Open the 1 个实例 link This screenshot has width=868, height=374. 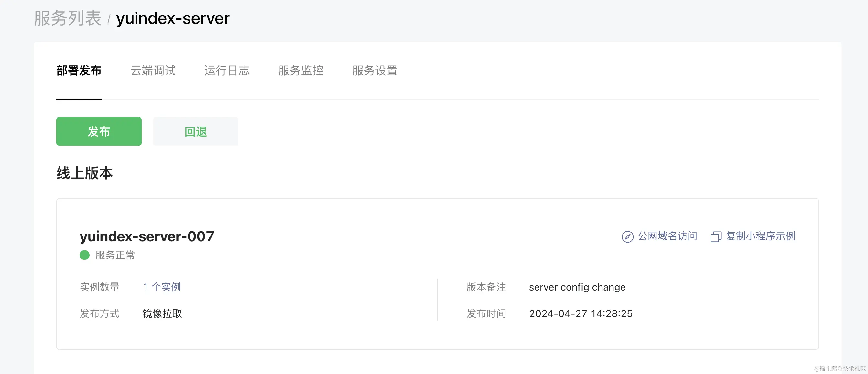coord(162,287)
